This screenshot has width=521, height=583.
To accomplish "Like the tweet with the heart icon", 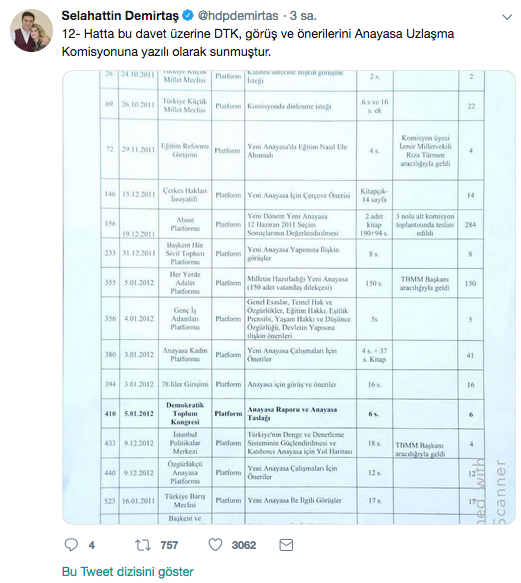I will coord(215,545).
